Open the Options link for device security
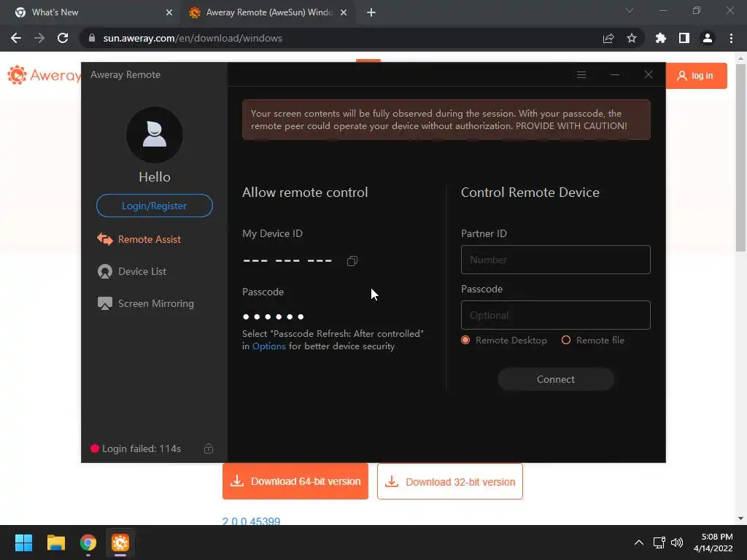The width and height of the screenshot is (747, 560). pyautogui.click(x=268, y=346)
